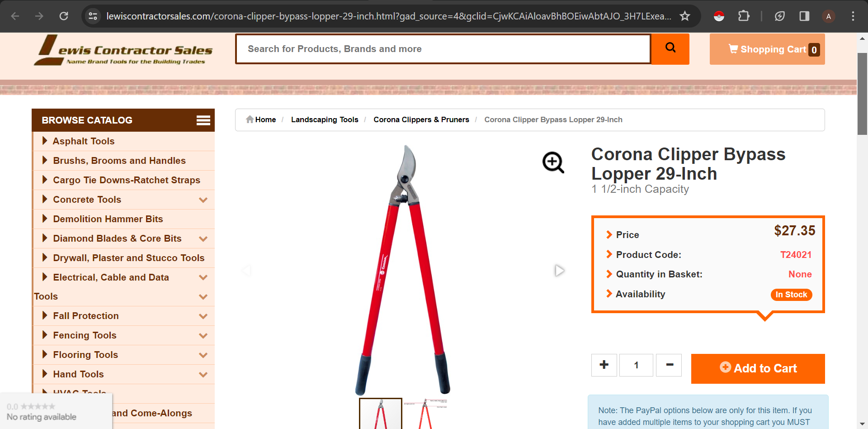Click the orange search magnifier button

pyautogui.click(x=670, y=49)
